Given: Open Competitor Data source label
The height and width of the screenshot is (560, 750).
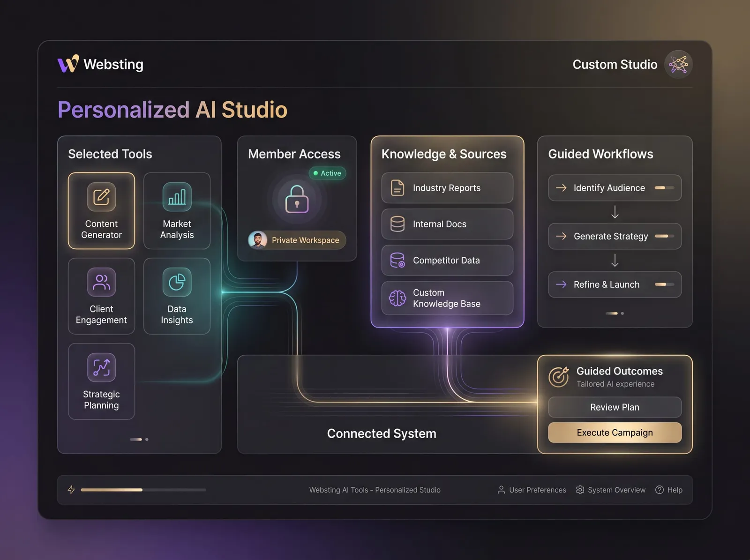Looking at the screenshot, I should [446, 260].
